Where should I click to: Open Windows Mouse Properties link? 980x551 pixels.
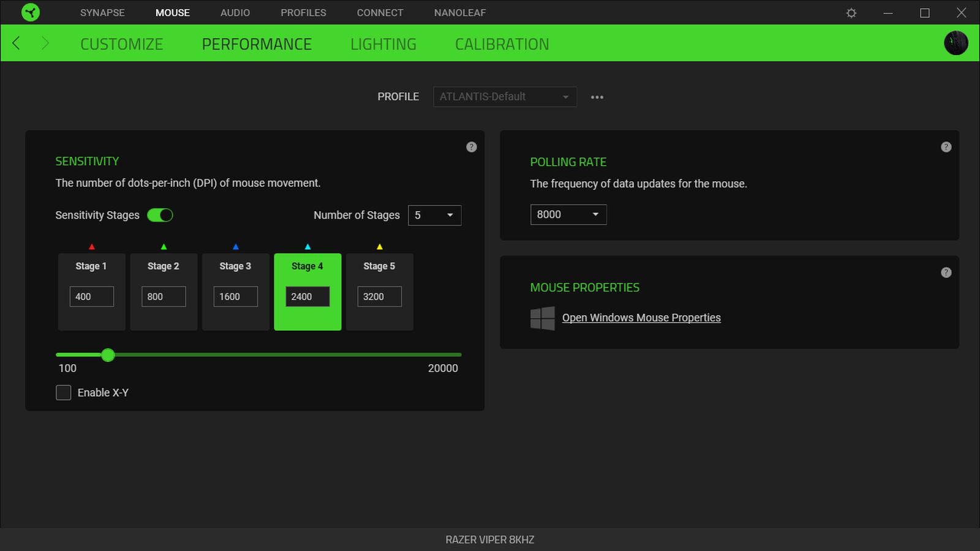pos(641,318)
